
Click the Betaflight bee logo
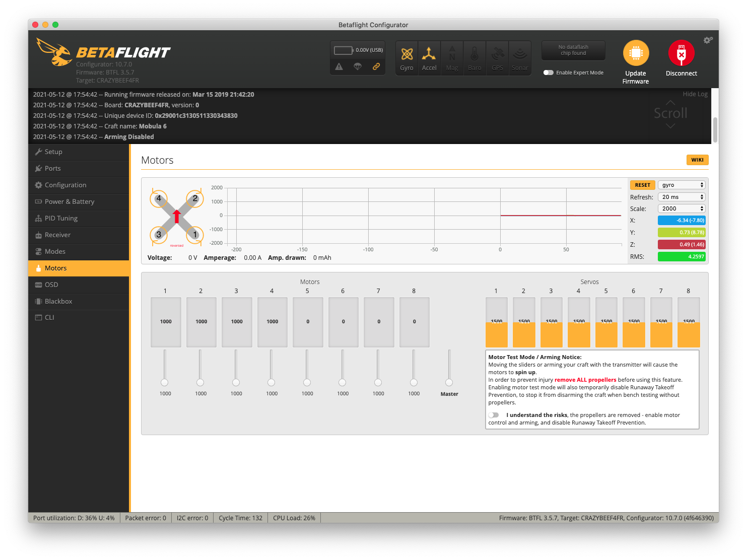tap(54, 52)
